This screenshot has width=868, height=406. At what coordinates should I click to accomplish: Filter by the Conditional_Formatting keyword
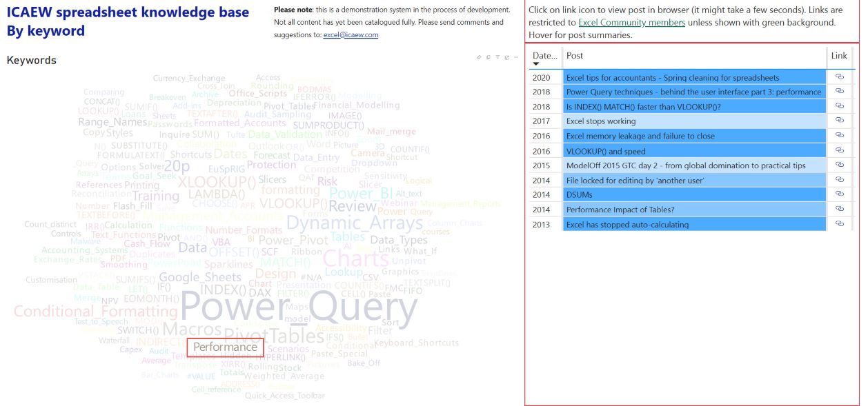[95, 312]
